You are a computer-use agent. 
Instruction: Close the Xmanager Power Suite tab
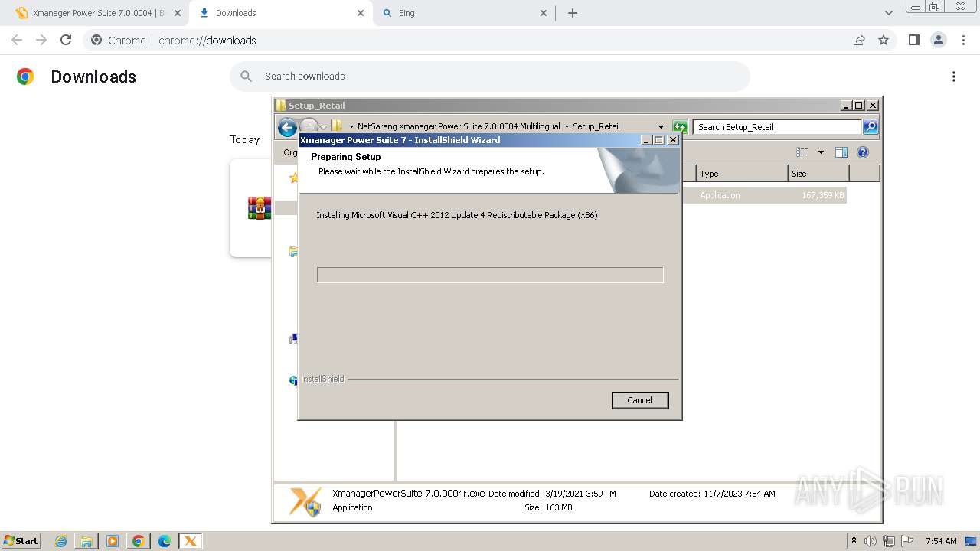pyautogui.click(x=177, y=13)
